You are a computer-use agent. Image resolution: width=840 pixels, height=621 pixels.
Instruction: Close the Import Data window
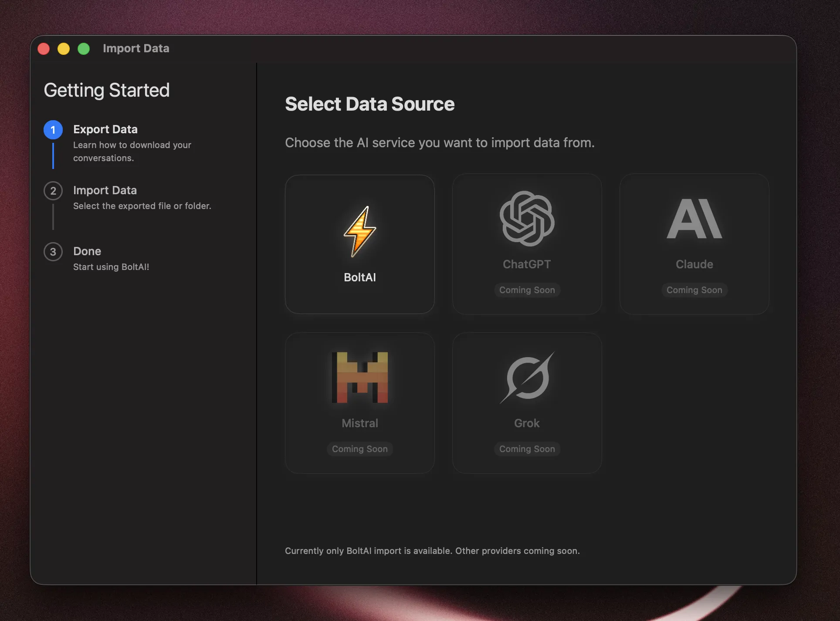click(44, 49)
